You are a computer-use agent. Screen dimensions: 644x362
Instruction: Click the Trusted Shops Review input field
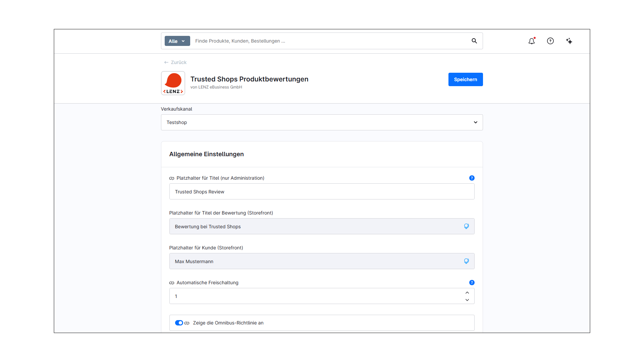click(x=322, y=191)
